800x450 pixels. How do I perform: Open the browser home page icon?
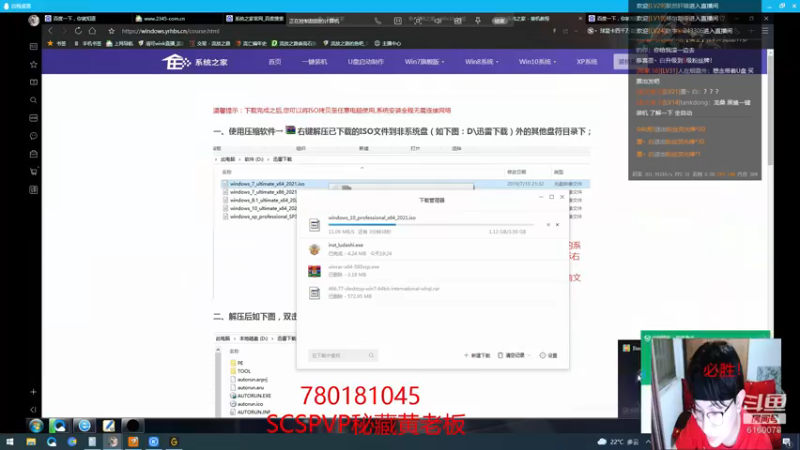tap(92, 31)
